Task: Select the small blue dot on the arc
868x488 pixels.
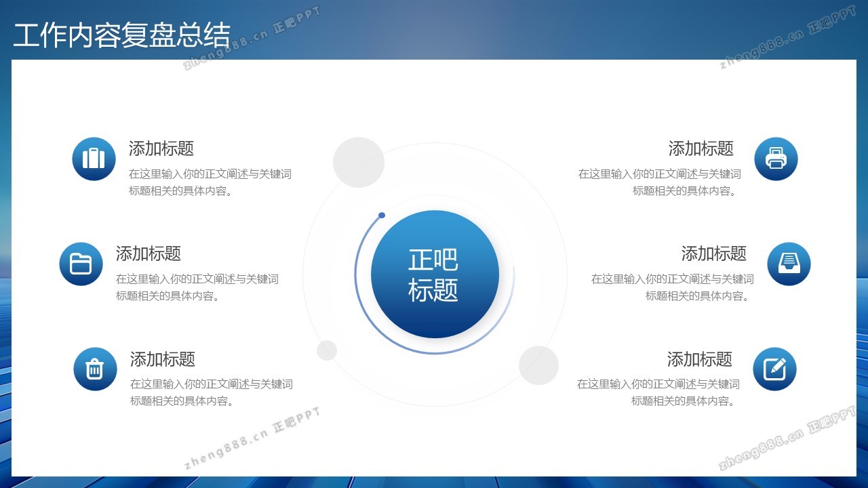Action: point(382,216)
